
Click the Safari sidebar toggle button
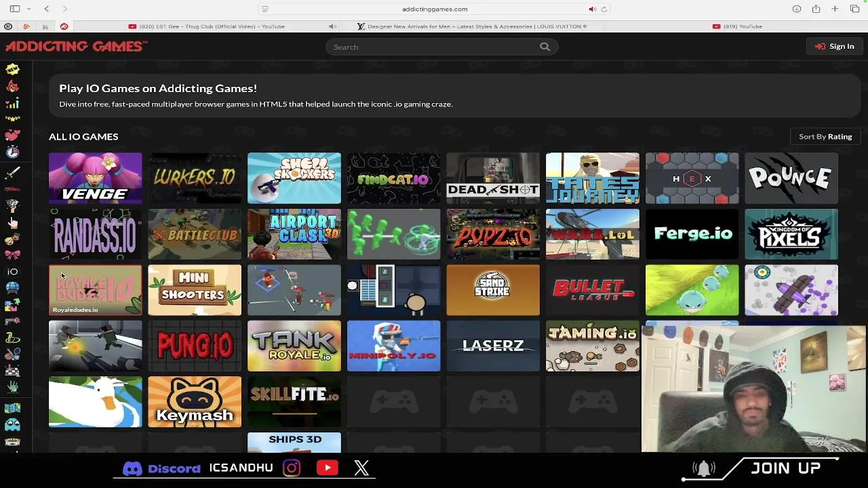click(14, 9)
